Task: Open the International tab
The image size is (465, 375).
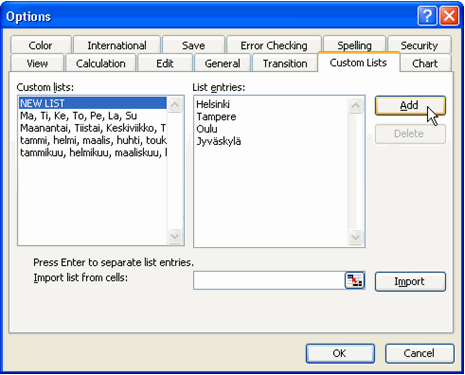Action: (x=117, y=45)
